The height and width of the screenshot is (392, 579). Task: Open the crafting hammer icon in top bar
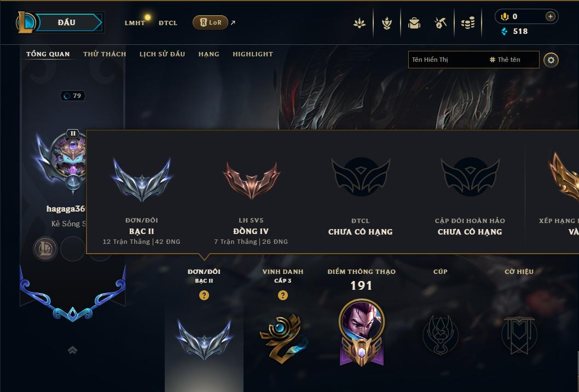(x=440, y=23)
